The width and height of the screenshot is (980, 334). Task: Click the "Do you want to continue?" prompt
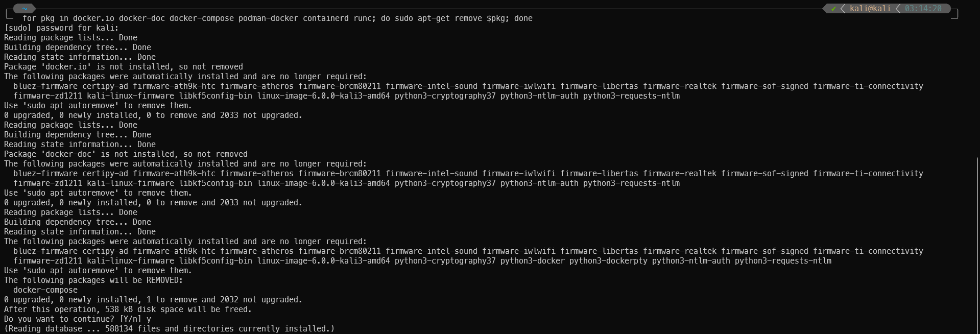pyautogui.click(x=78, y=319)
